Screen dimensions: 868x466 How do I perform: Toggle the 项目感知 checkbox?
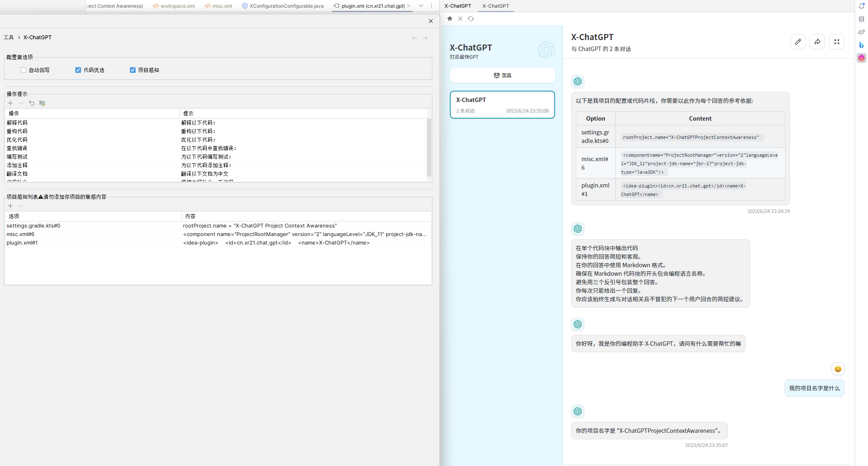pos(133,70)
